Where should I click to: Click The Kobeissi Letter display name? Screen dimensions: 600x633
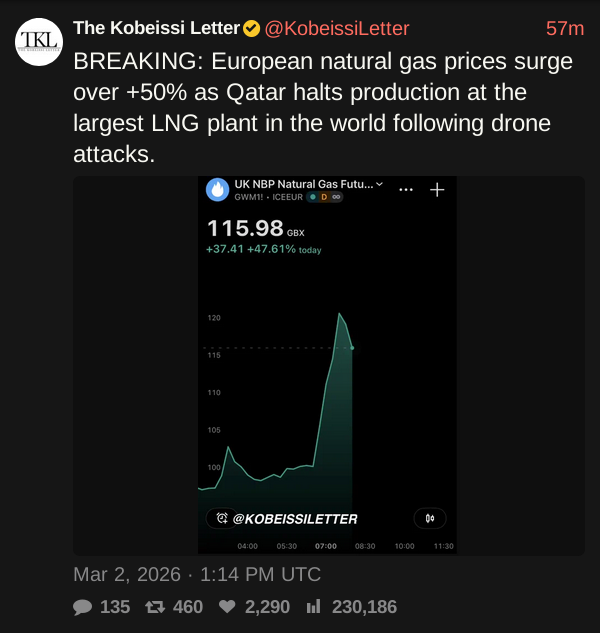pos(156,29)
